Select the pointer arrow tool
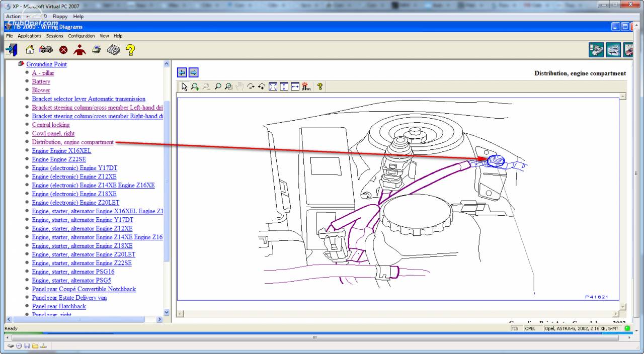The width and height of the screenshot is (644, 354). (184, 86)
